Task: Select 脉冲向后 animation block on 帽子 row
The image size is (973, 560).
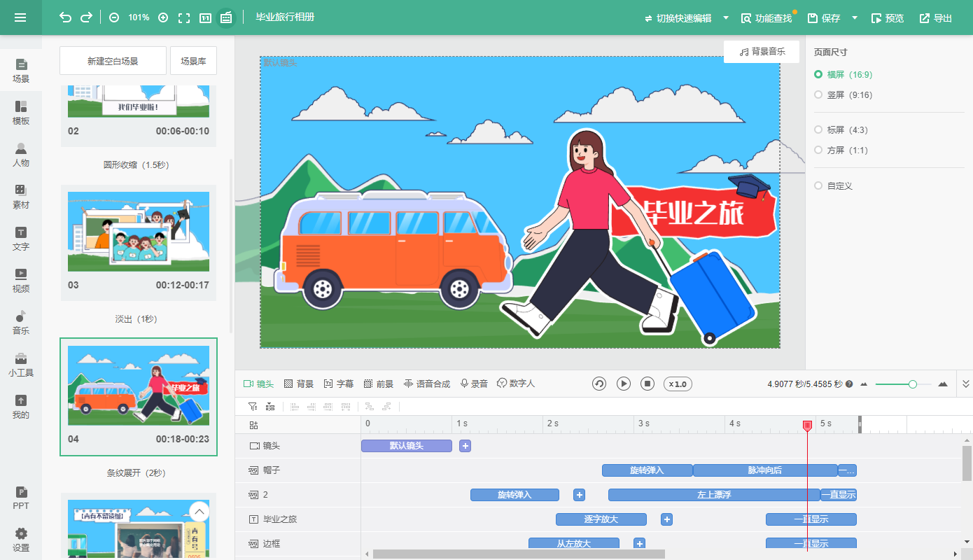Action: pyautogui.click(x=765, y=470)
